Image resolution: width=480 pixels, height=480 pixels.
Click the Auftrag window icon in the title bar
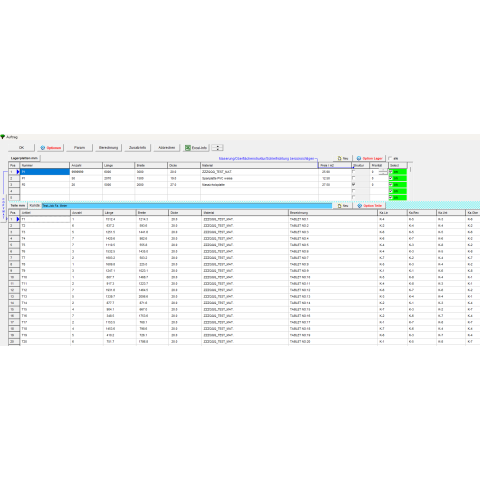tap(3, 137)
